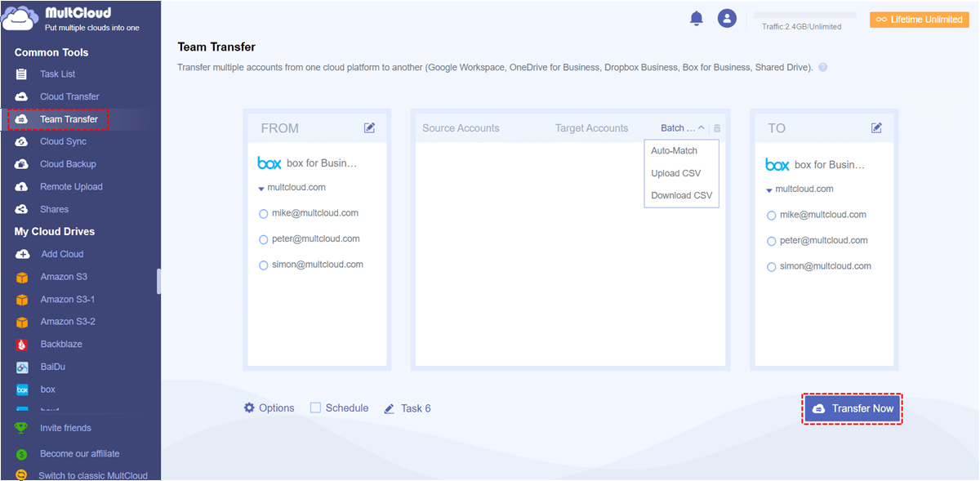
Task: Click the Amazon S3 drive icon
Action: click(22, 278)
